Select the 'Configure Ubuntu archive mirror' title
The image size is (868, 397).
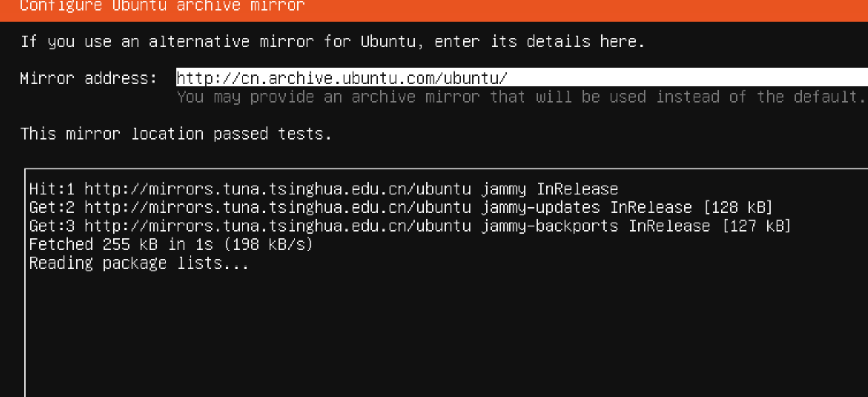[163, 6]
